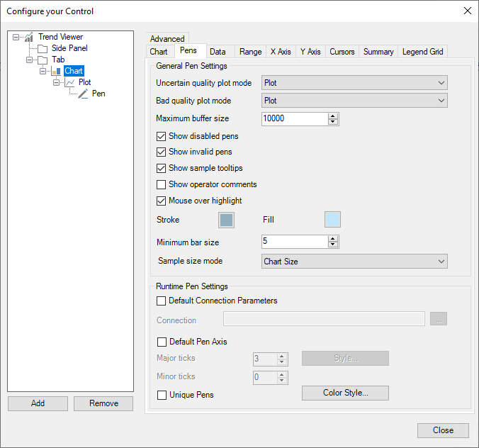Select the Side Panel tree item
Screen dimensions: 479x448
click(x=69, y=48)
